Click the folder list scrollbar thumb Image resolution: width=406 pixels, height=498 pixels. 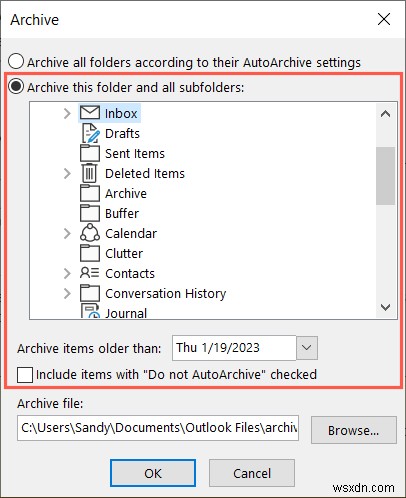[385, 176]
